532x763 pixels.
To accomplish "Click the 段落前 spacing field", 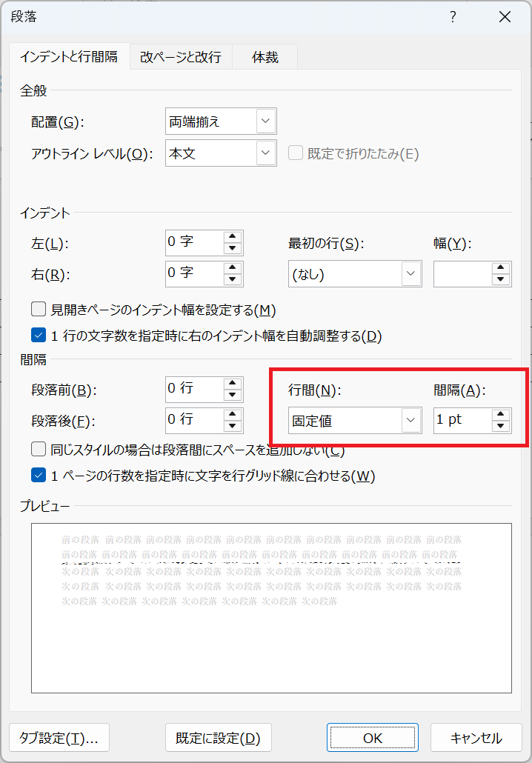I will [195, 390].
